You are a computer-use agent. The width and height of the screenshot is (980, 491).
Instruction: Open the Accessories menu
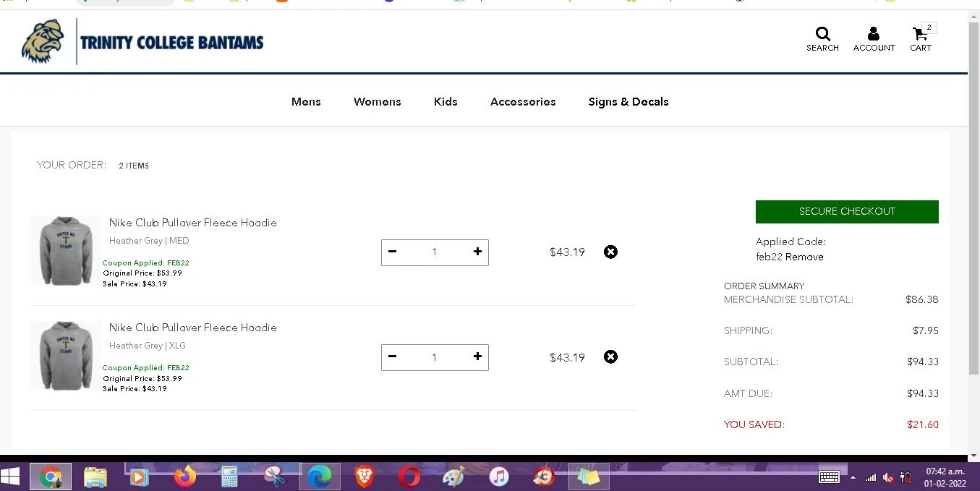click(x=523, y=102)
